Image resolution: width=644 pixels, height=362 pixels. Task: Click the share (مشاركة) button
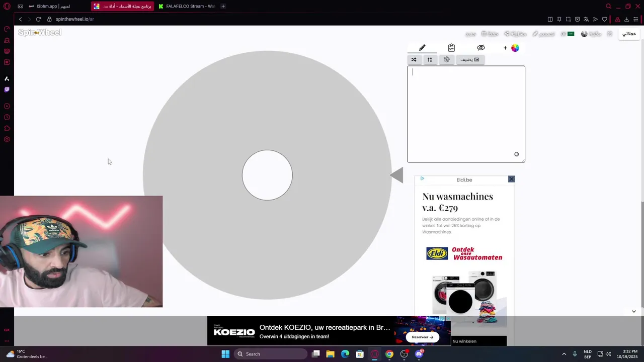click(x=515, y=34)
